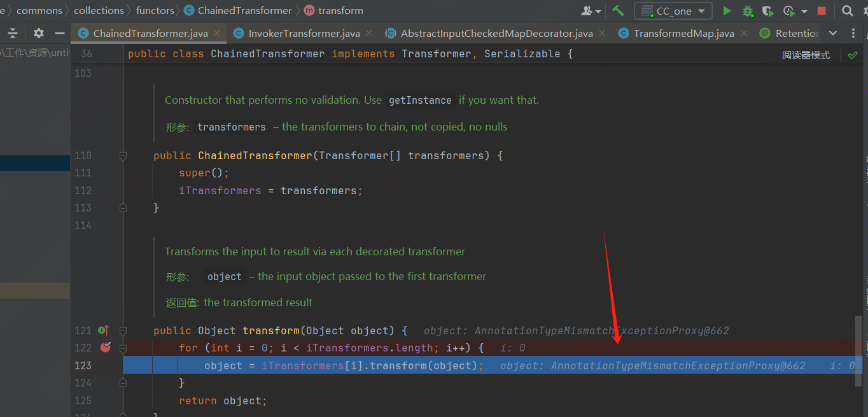Screen dimensions: 868x417
Task: Close the TransformedMap.java tab
Action: pyautogui.click(x=745, y=33)
